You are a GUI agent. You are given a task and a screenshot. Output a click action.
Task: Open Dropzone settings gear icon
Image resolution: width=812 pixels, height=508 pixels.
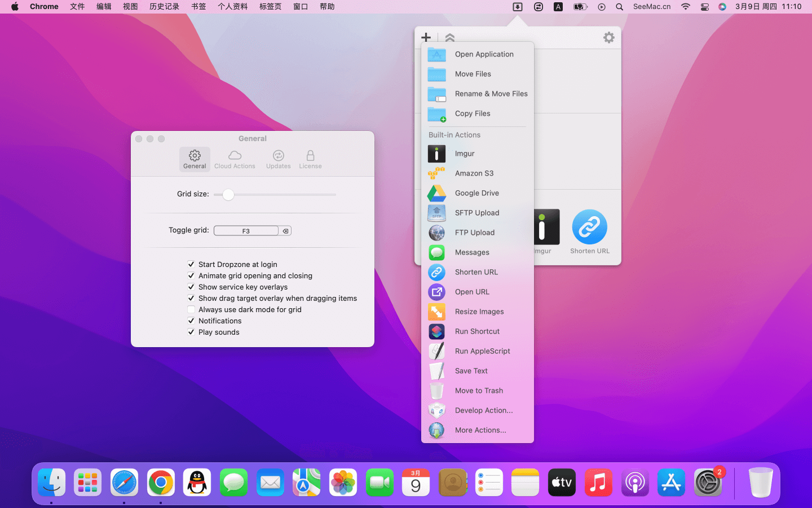608,37
